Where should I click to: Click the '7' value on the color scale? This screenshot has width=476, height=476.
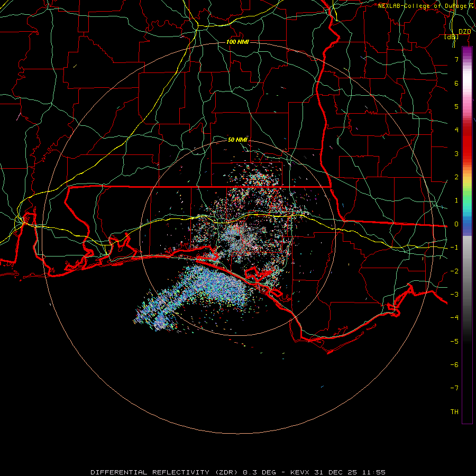[456, 59]
